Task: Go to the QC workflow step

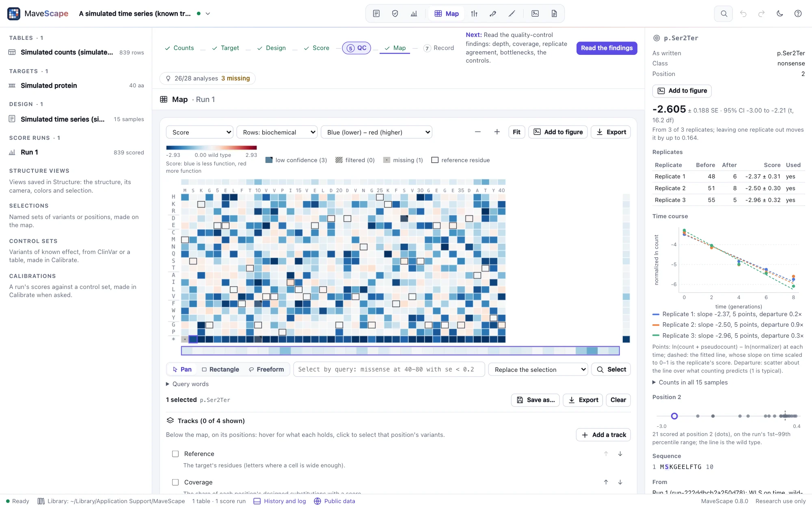Action: pyautogui.click(x=356, y=48)
